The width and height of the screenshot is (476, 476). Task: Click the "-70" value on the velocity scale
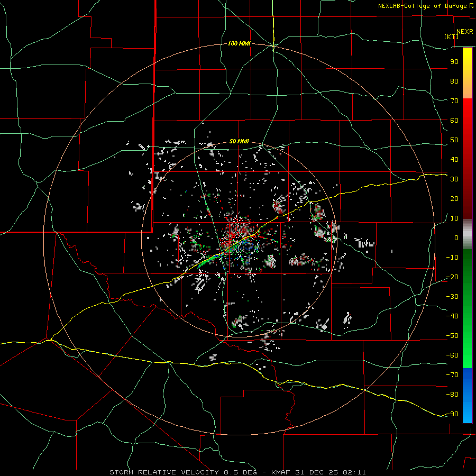[x=452, y=375]
